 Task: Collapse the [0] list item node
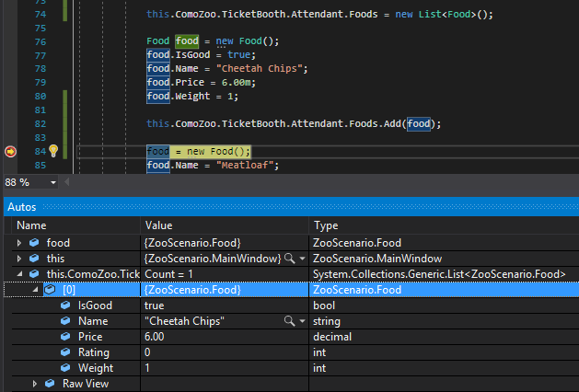(36, 290)
